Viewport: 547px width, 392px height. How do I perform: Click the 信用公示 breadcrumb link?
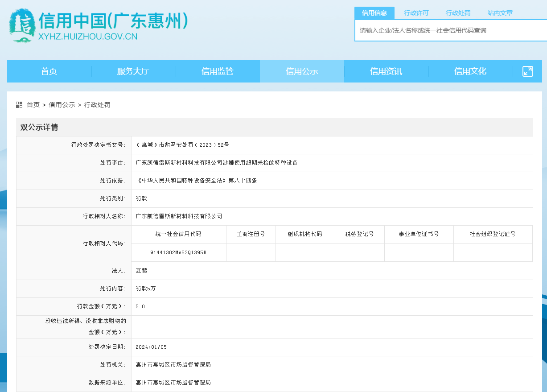point(62,105)
